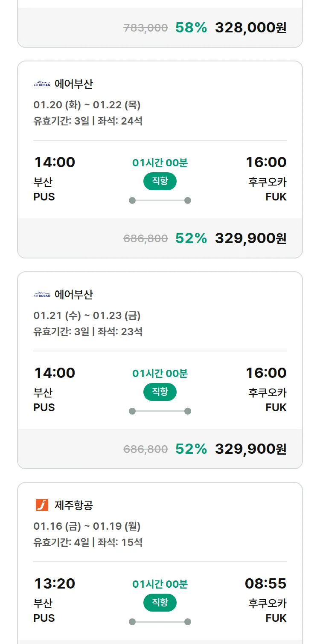The image size is (320, 644).
Task: Select 329,900원 price for 01.21 flight
Action: click(250, 449)
